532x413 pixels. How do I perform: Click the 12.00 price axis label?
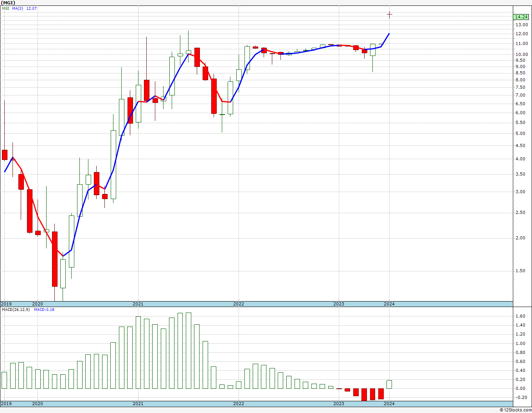[x=521, y=34]
